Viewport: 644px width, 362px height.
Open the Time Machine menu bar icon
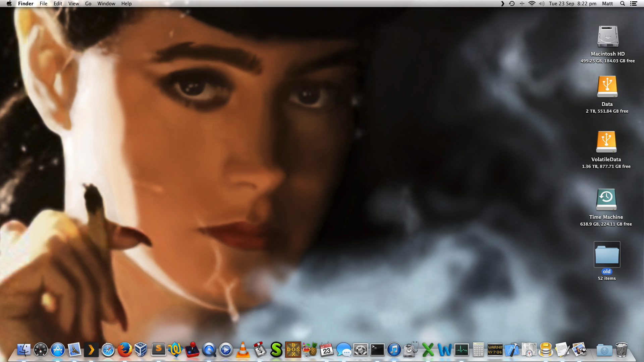[x=512, y=4]
